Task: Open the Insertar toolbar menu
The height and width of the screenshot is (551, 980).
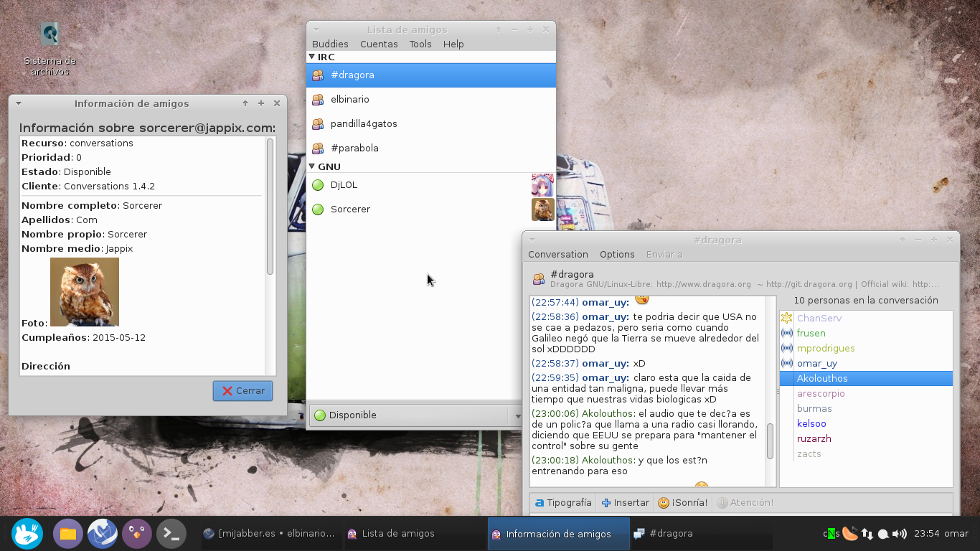Action: (625, 502)
